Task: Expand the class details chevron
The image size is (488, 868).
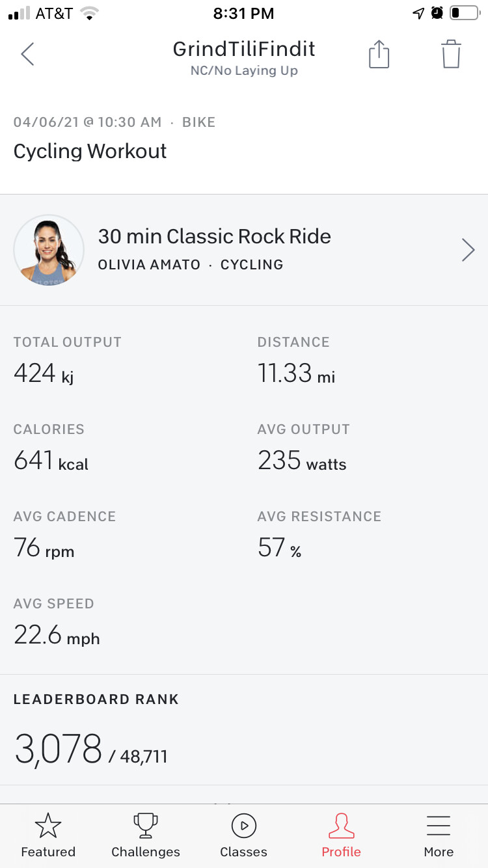Action: [468, 250]
